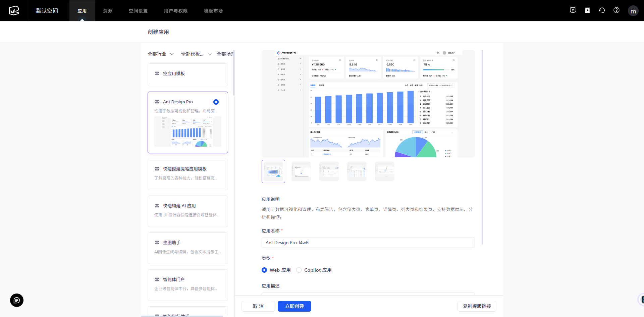Viewport: 644px width, 317px height.
Task: Click the Mobi logo icon in the header
Action: pyautogui.click(x=14, y=10)
